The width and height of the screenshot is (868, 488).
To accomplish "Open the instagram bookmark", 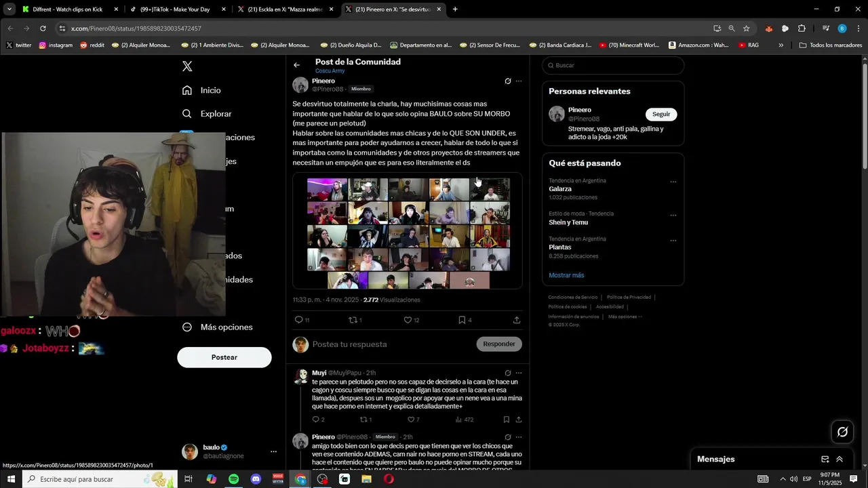I will click(x=56, y=45).
